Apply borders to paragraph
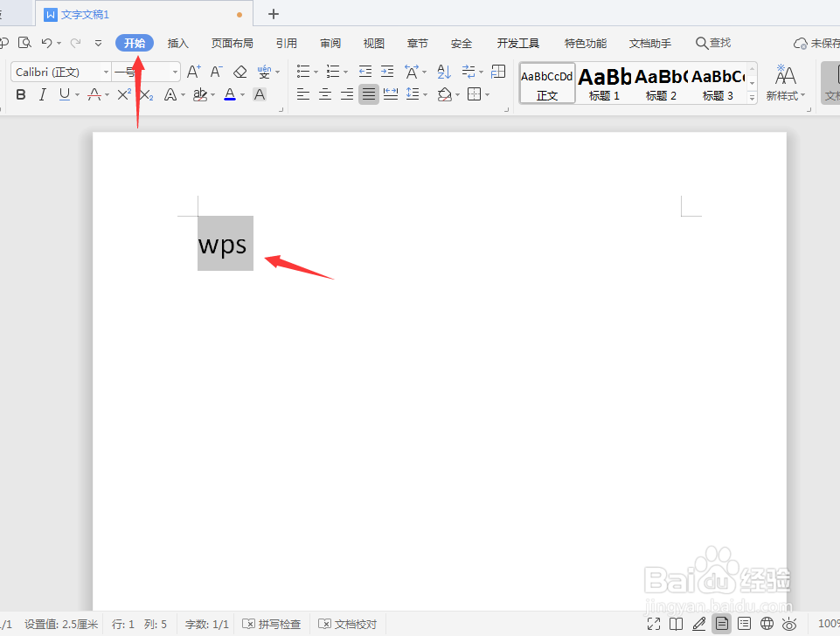Image resolution: width=840 pixels, height=636 pixels. point(474,94)
